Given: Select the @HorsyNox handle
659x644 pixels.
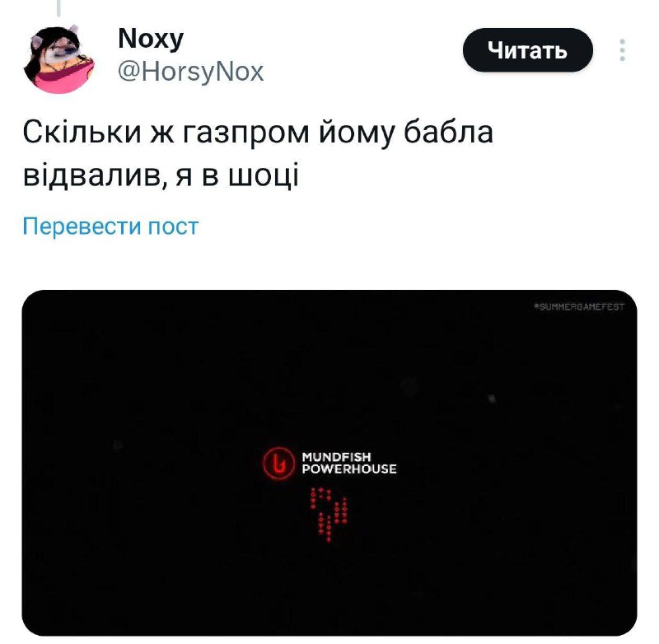Looking at the screenshot, I should coord(190,72).
